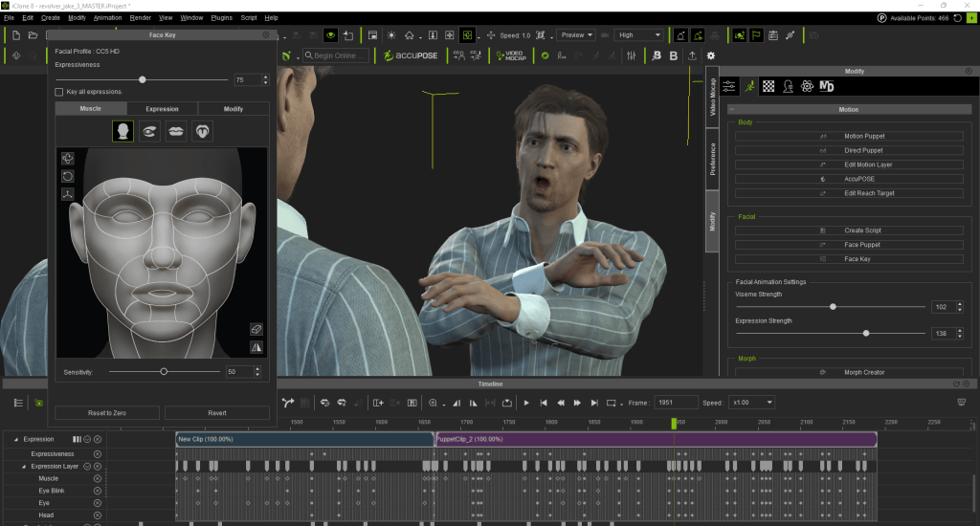Click the rotate tool in face preview

(68, 176)
